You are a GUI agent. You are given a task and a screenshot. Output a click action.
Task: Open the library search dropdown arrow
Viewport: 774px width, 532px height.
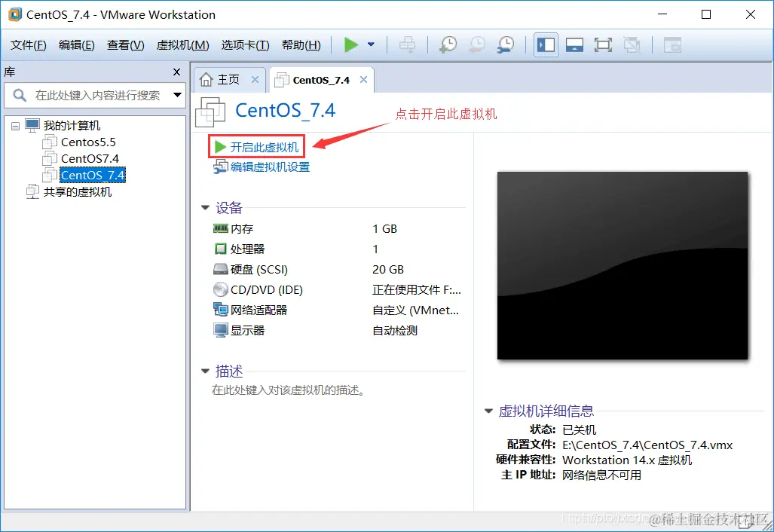click(176, 96)
